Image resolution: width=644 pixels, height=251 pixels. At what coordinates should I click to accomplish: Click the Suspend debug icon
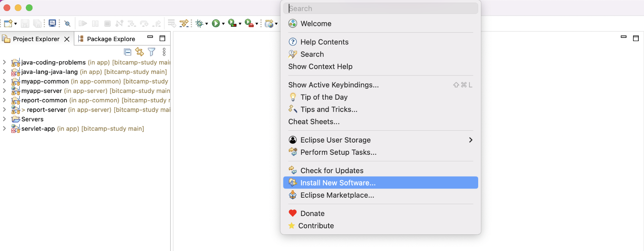tap(95, 24)
